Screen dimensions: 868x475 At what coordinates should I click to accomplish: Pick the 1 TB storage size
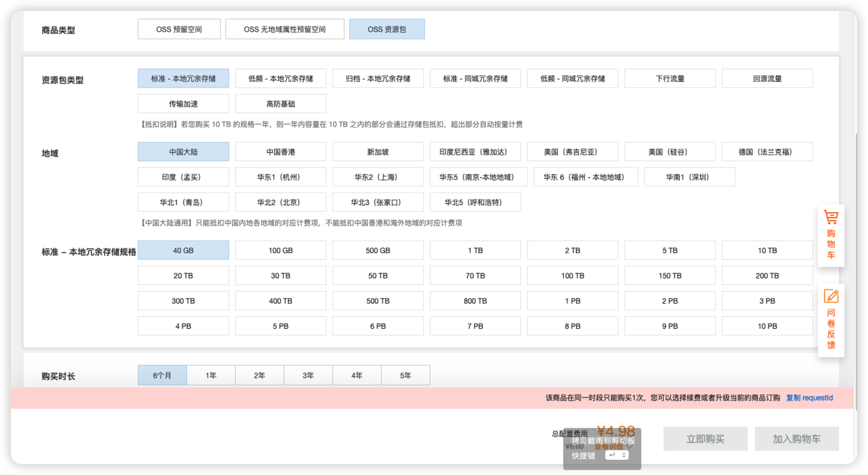coord(475,250)
